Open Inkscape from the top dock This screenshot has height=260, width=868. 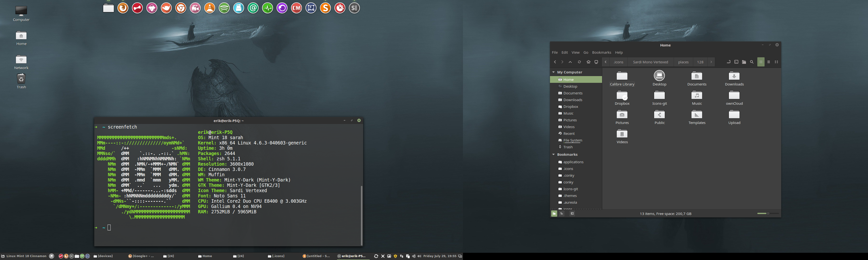click(x=152, y=8)
